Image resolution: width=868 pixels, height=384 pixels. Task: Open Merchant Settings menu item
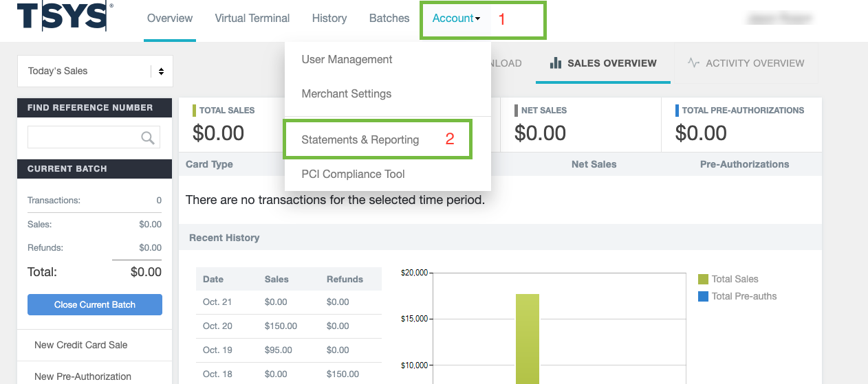click(x=346, y=94)
